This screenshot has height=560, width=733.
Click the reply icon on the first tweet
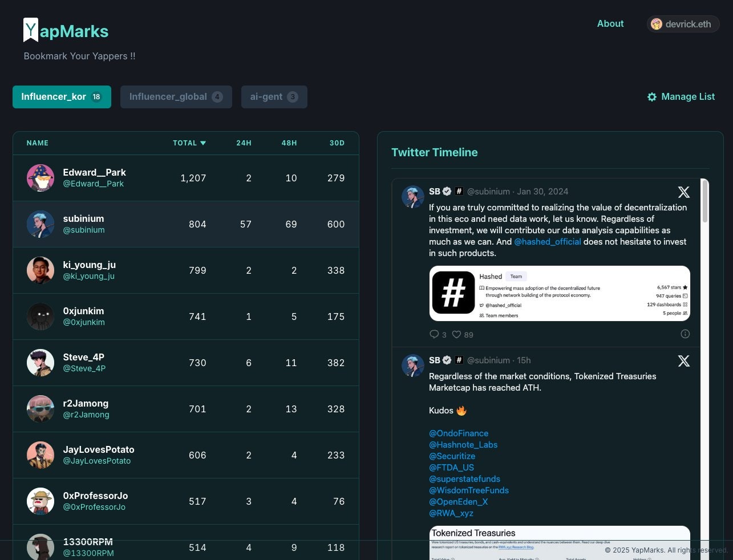coord(434,334)
